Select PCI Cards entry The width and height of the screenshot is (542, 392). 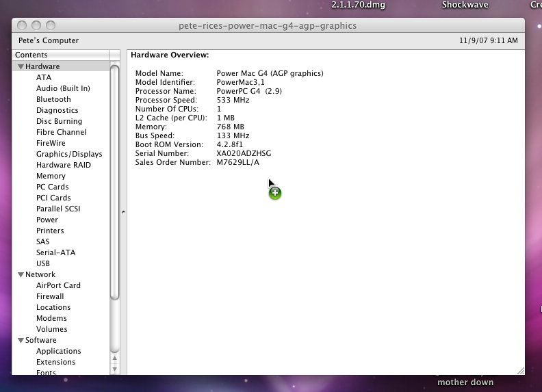[x=53, y=198]
